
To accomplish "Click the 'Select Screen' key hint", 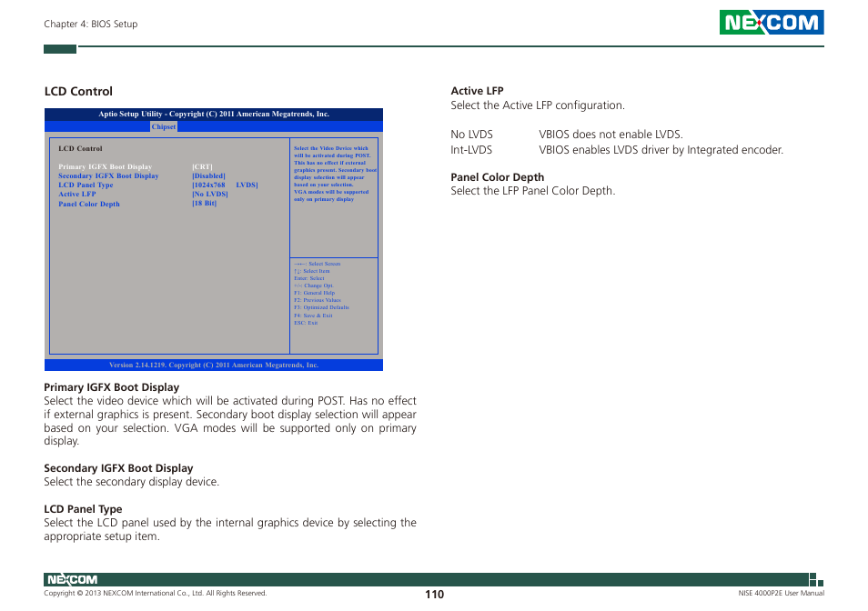I will [318, 264].
